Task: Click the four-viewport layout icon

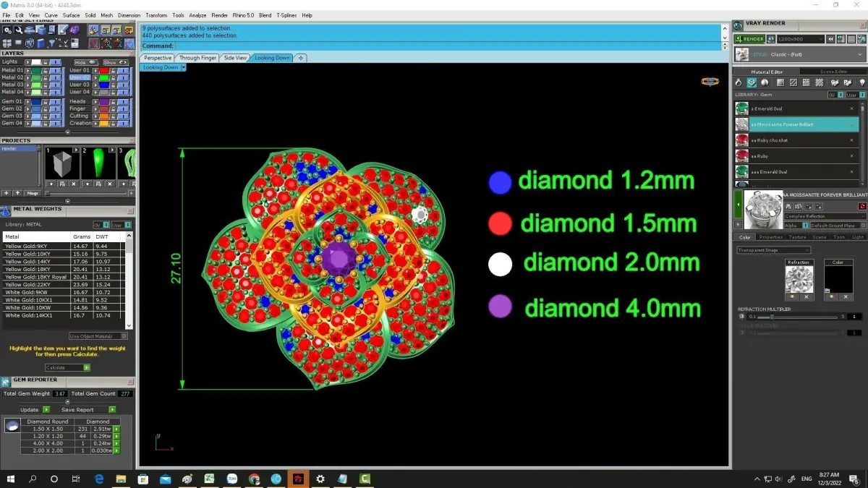Action: click(x=7, y=43)
